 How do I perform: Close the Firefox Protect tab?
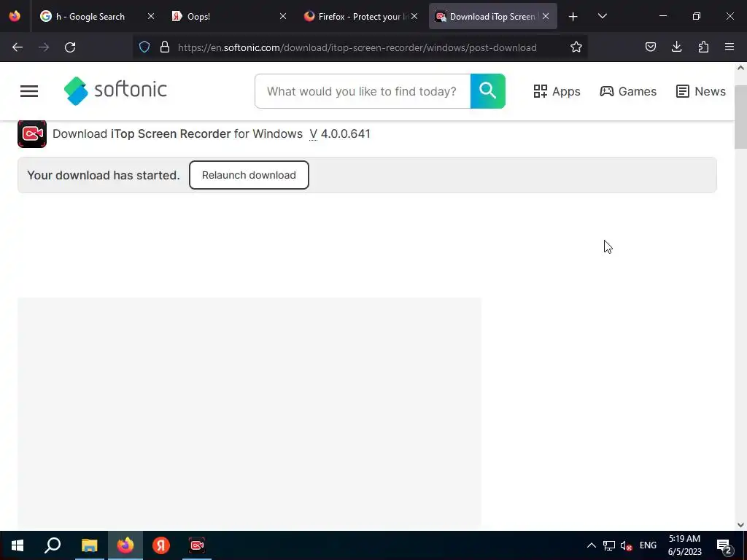(414, 16)
